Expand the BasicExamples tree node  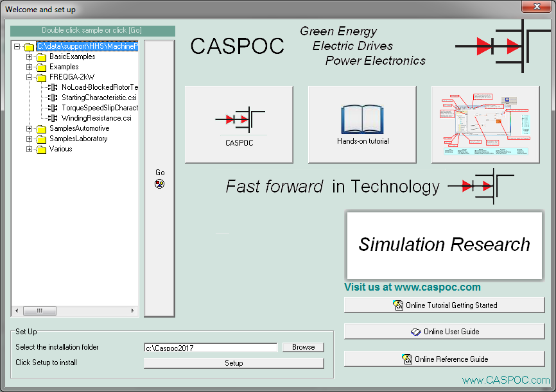29,56
